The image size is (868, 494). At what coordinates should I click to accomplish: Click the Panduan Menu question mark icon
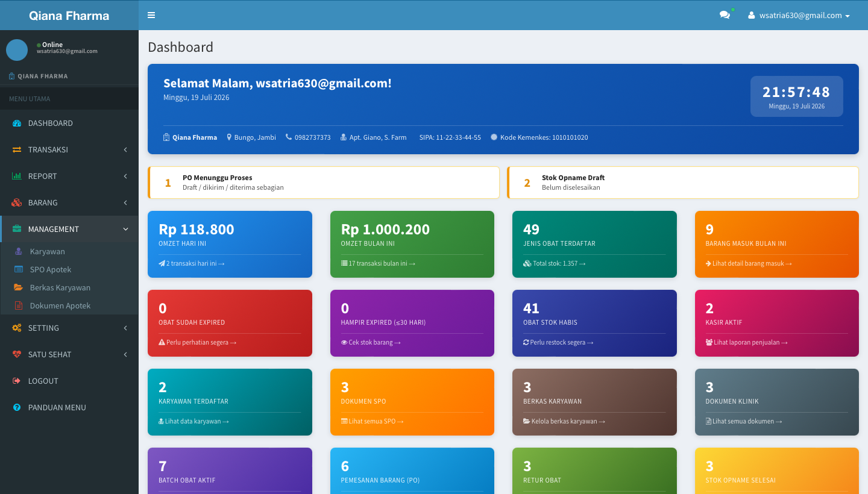17,407
